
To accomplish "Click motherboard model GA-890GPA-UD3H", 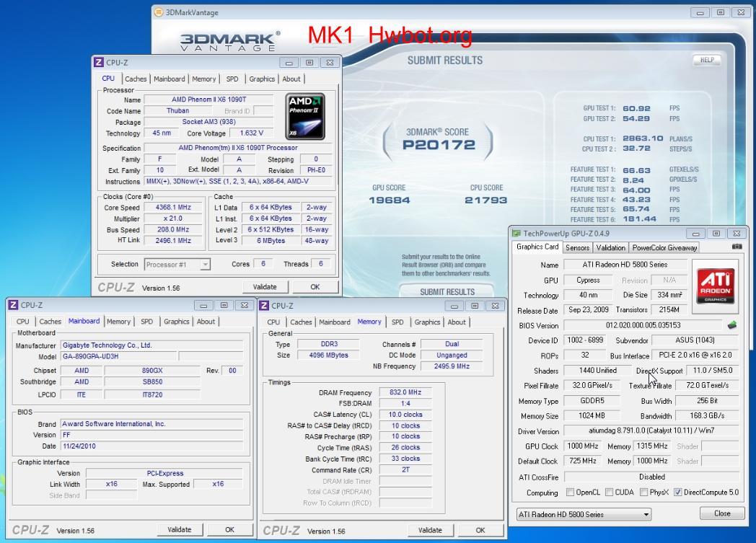I will click(x=118, y=356).
